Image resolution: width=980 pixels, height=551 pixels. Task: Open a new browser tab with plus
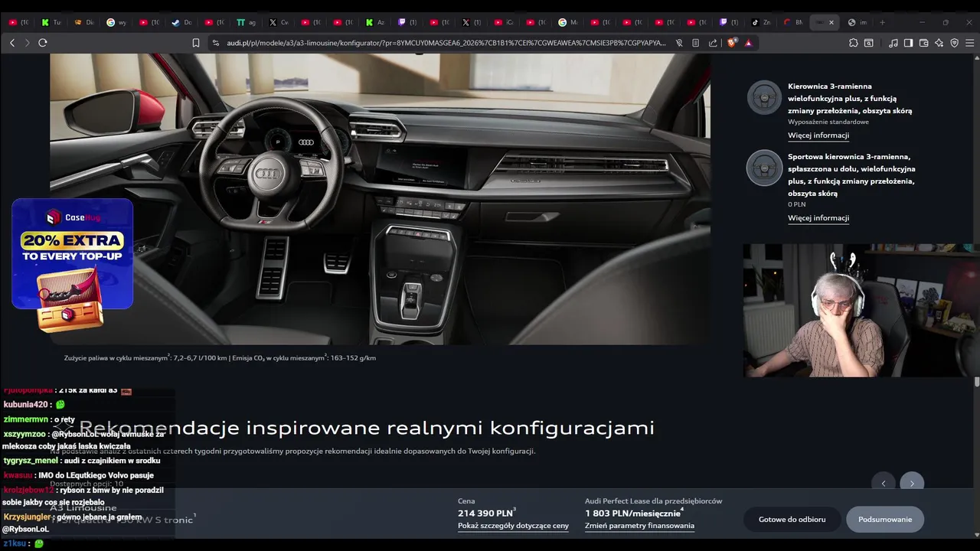(882, 22)
